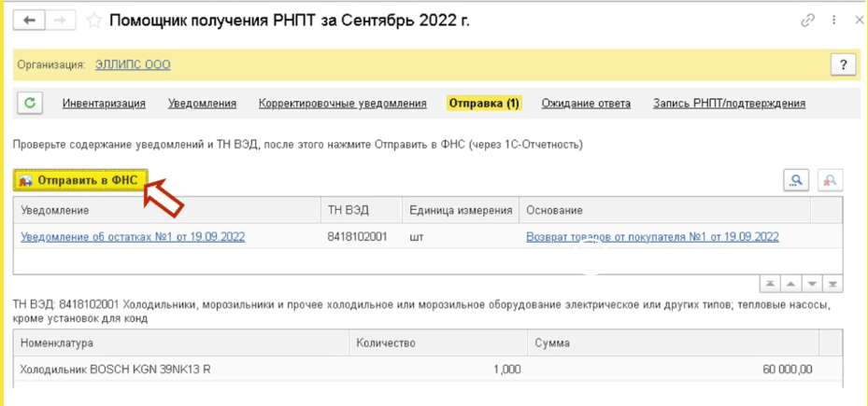Viewport: 868px width, 406px height.
Task: Switch to the Инвентаризация step
Action: pyautogui.click(x=104, y=104)
